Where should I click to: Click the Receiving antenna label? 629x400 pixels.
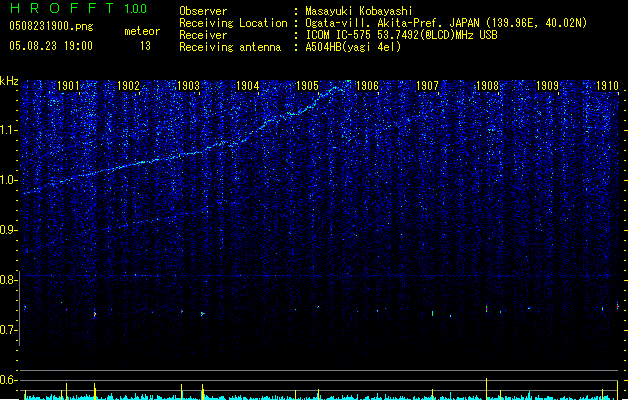(x=230, y=47)
